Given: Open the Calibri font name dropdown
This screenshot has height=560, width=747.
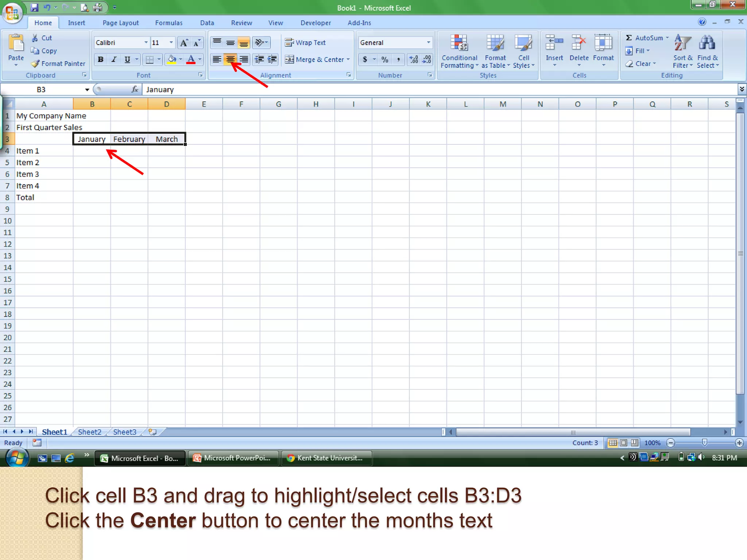Looking at the screenshot, I should (x=146, y=43).
